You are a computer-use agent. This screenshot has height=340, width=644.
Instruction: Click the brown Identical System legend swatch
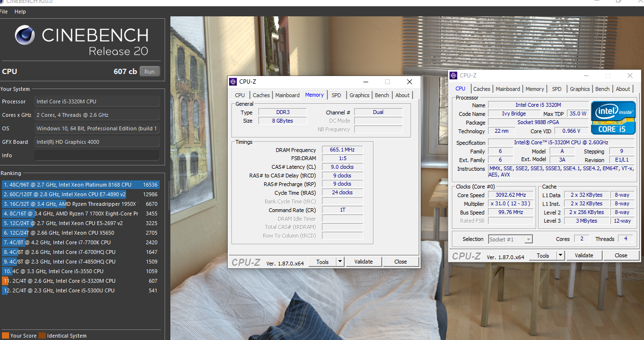[x=42, y=336]
